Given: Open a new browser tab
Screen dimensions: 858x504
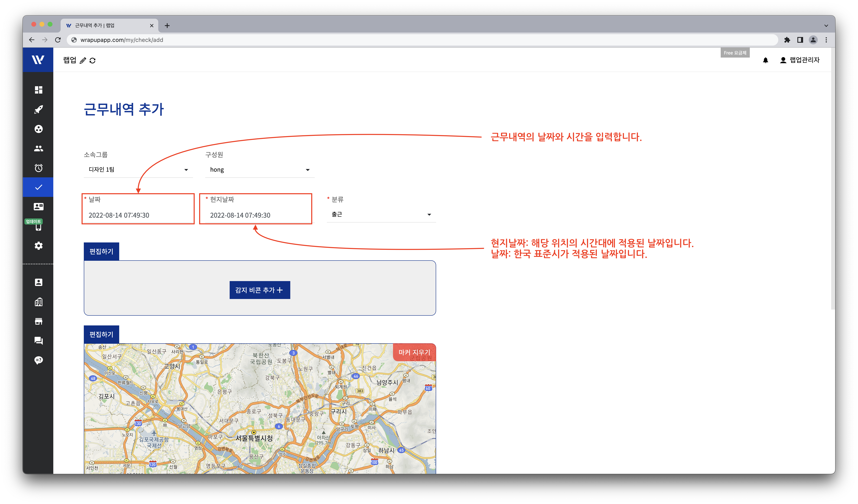Looking at the screenshot, I should (x=167, y=26).
